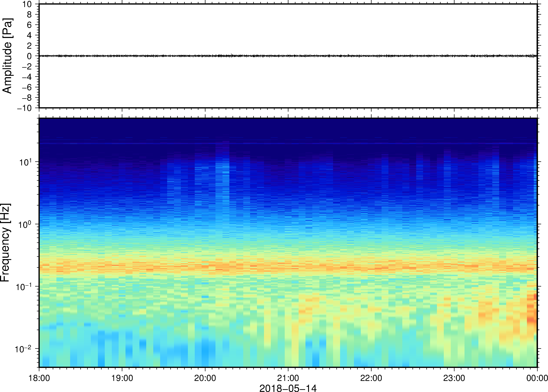This screenshot has height=392, width=548.
Task: Click the '20:00' time tick label
Action: pyautogui.click(x=205, y=378)
